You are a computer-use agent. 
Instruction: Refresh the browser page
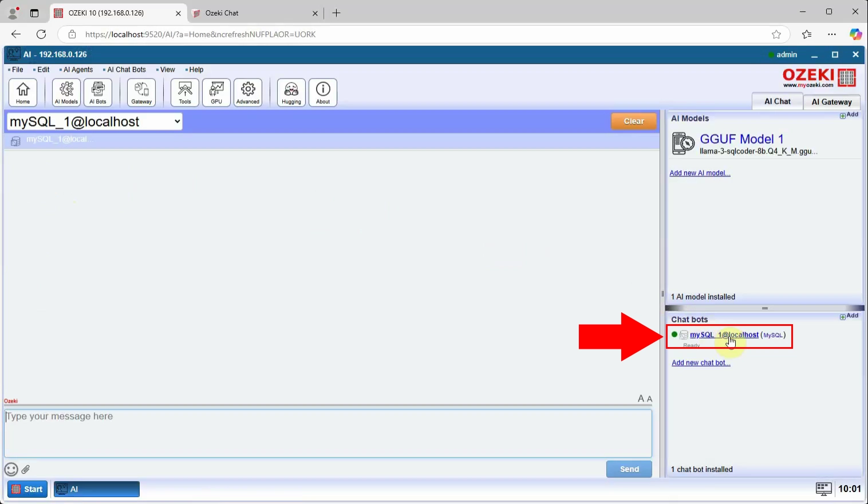click(41, 34)
